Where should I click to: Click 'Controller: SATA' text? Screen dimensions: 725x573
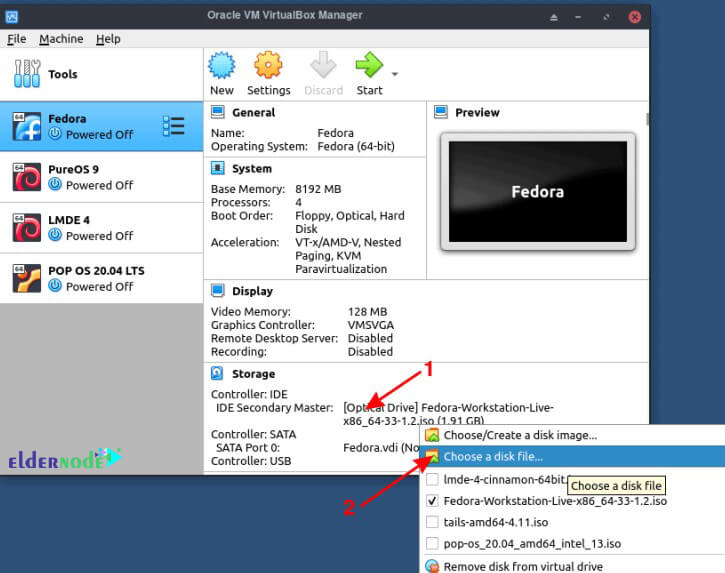253,434
